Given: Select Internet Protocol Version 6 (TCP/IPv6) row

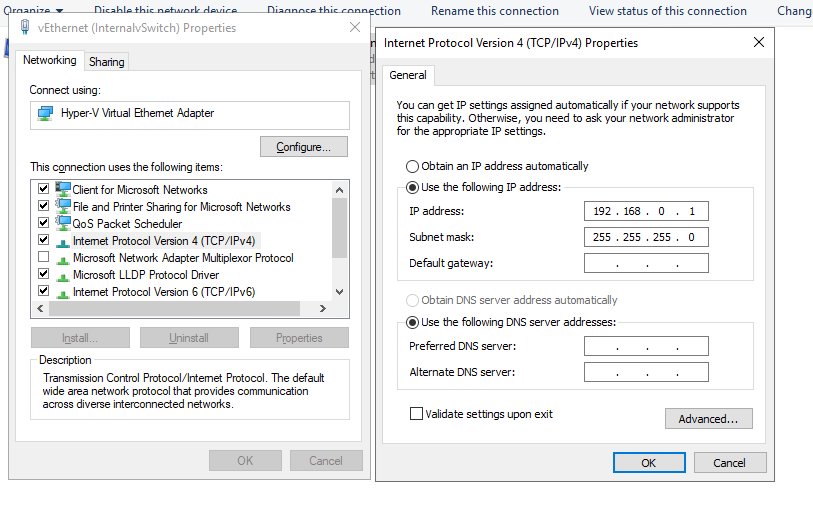Looking at the screenshot, I should pyautogui.click(x=164, y=292).
